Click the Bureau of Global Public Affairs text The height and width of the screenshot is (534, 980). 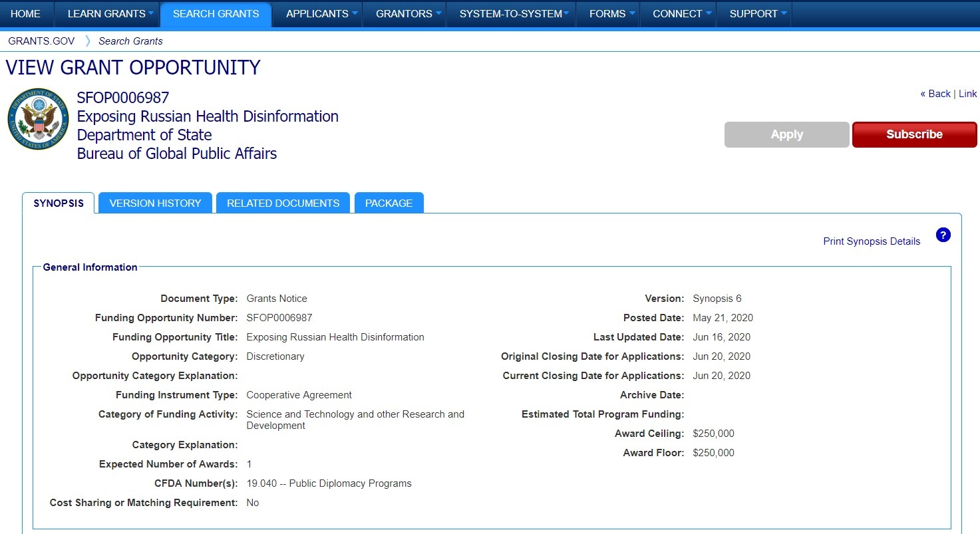pos(177,154)
